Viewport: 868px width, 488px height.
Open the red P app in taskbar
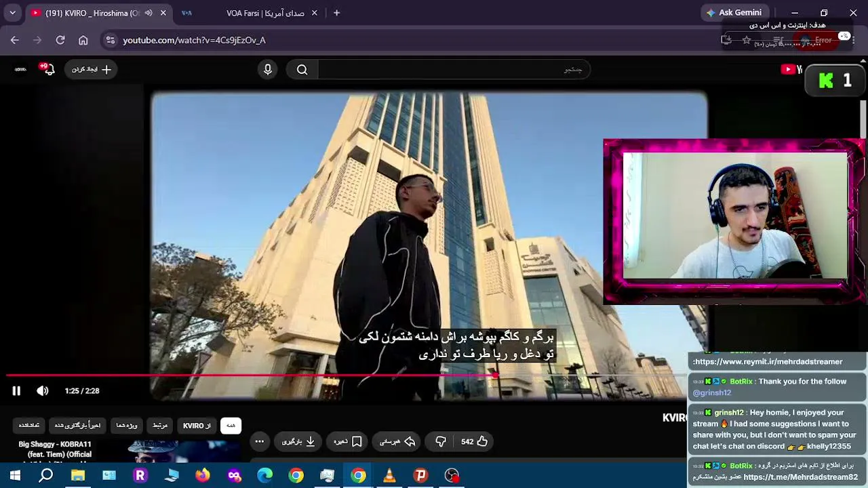(x=420, y=476)
